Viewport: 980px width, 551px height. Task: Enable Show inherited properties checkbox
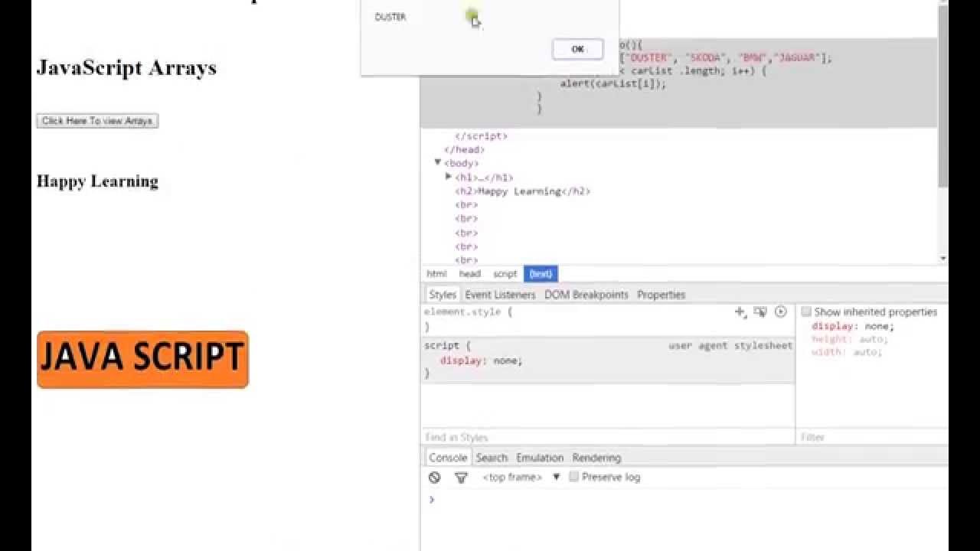point(806,311)
